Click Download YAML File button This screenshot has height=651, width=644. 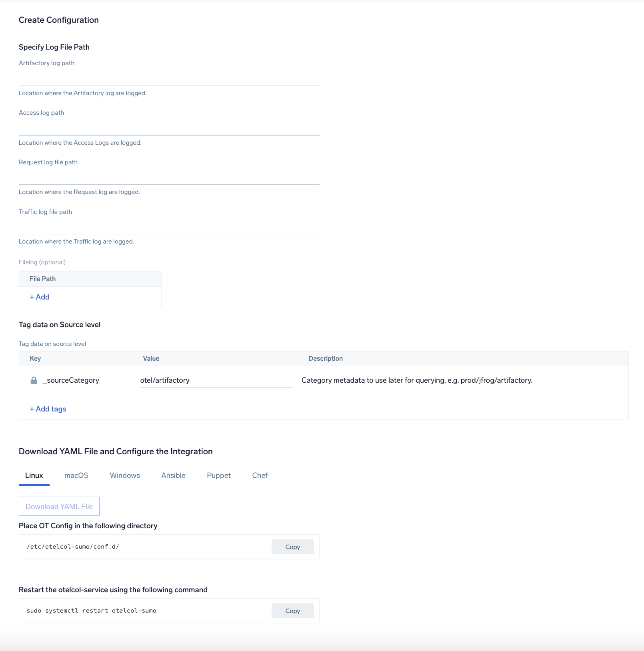(x=59, y=506)
